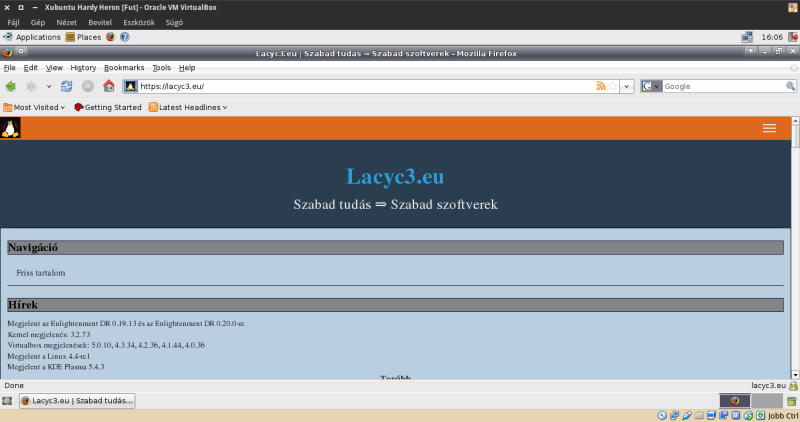Viewport: 800px width, 422px height.
Task: Click the Tux penguin logo on the orange header
Action: (x=10, y=128)
